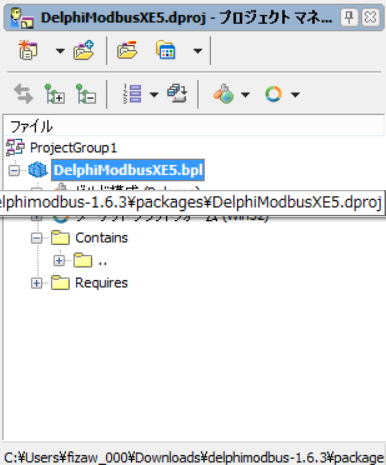Screen dimensions: 386x465
Task: Select the Contains folder node
Action: [101, 238]
